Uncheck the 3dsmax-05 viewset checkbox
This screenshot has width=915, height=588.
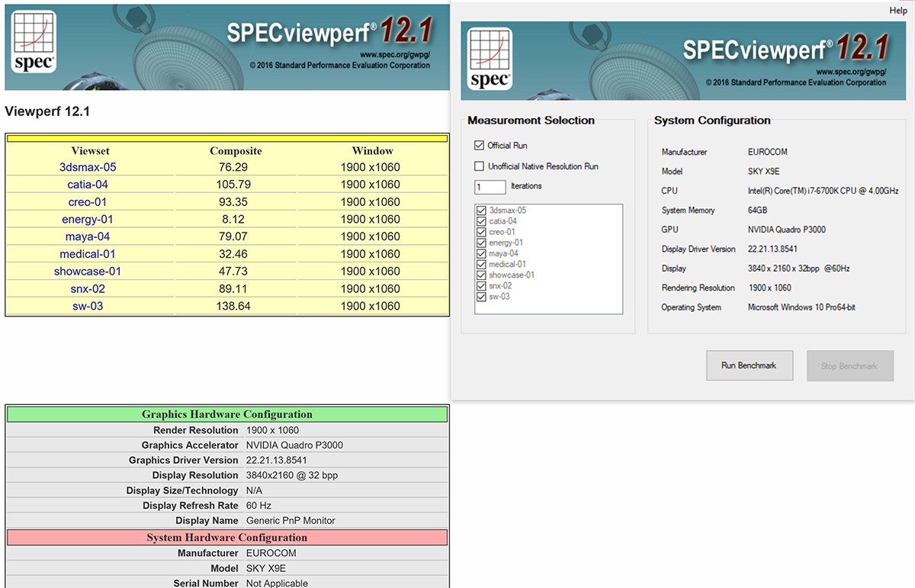(x=481, y=210)
